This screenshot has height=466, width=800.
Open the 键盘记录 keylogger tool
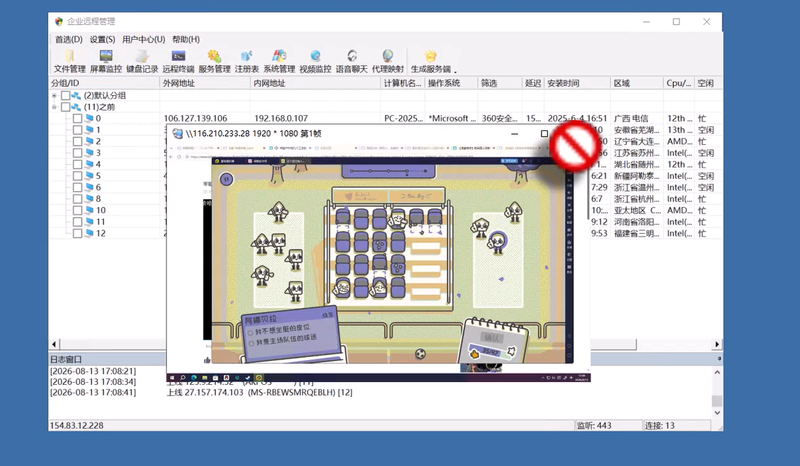pyautogui.click(x=142, y=61)
